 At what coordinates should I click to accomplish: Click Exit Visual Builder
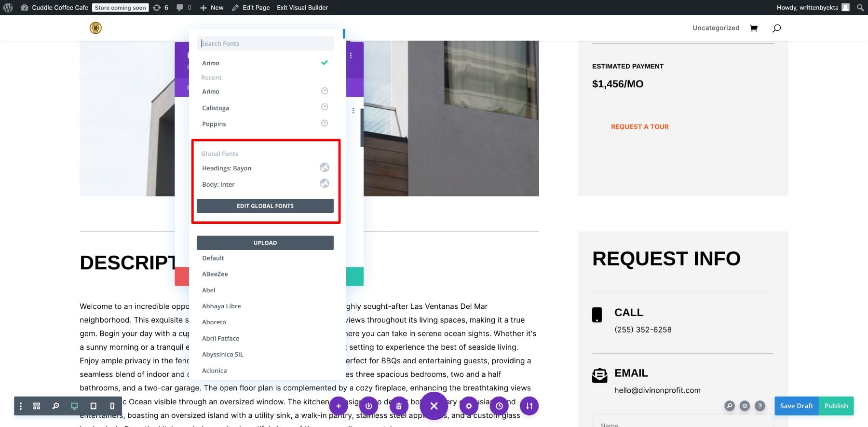(x=302, y=7)
